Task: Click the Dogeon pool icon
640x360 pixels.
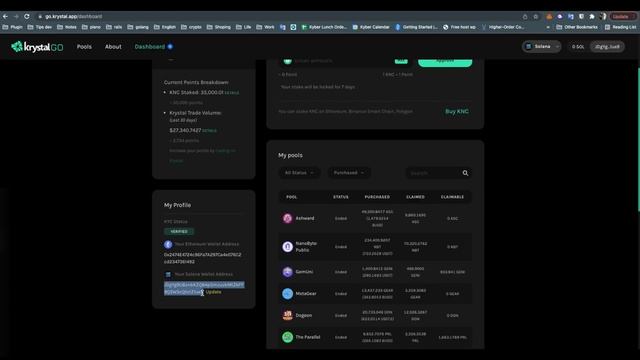Action: 287,315
